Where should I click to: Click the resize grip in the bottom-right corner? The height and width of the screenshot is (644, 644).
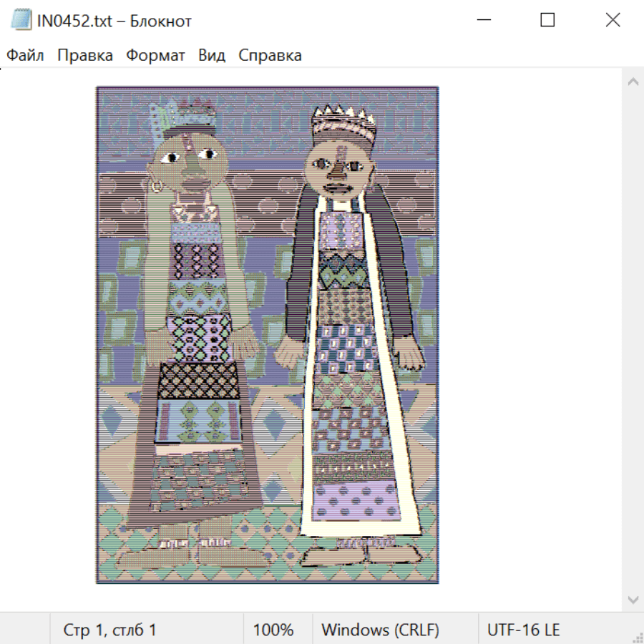637,637
